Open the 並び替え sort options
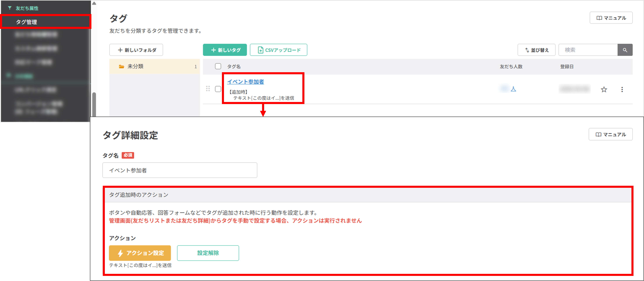644x281 pixels. (x=536, y=50)
